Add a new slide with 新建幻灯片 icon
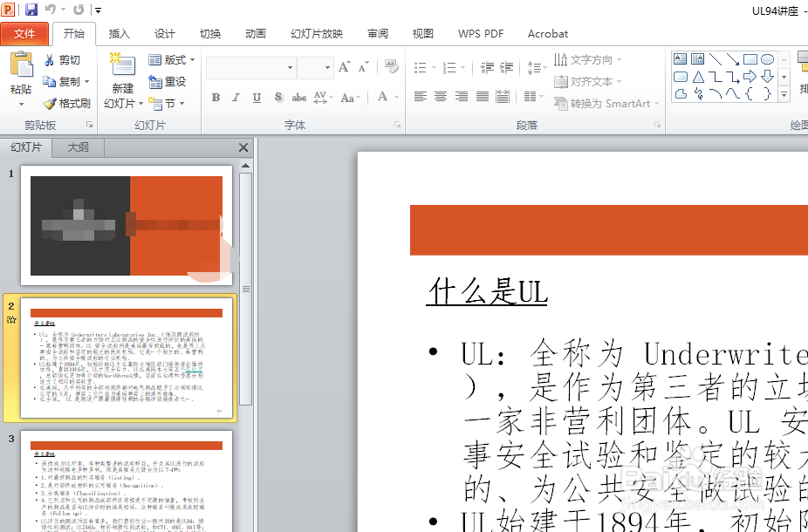The height and width of the screenshot is (532, 808). click(x=123, y=65)
